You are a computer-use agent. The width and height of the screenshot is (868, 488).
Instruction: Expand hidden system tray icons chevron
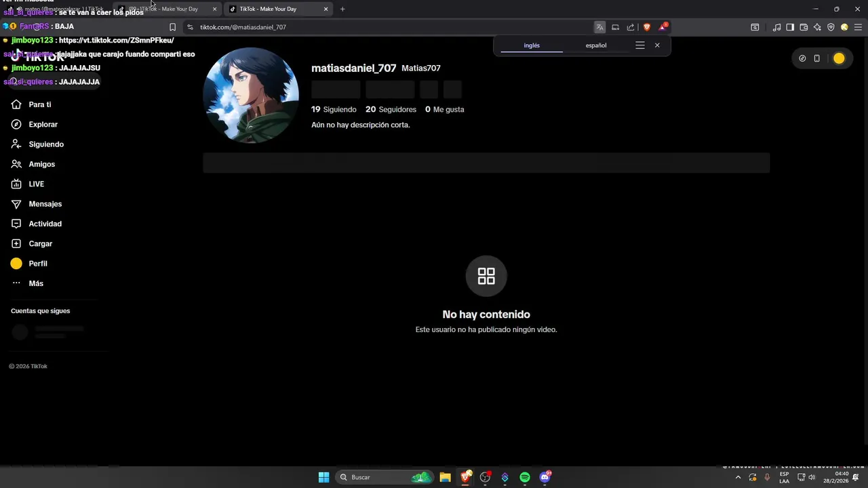738,477
